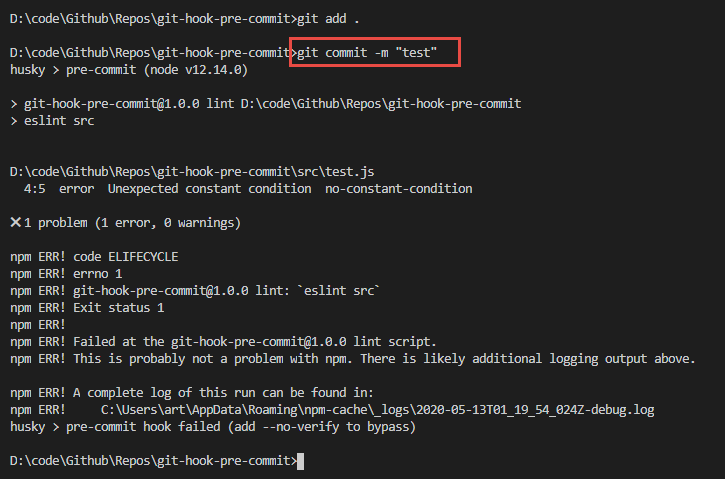The width and height of the screenshot is (725, 479).
Task: Click the src\test.js file path line
Action: (x=192, y=172)
